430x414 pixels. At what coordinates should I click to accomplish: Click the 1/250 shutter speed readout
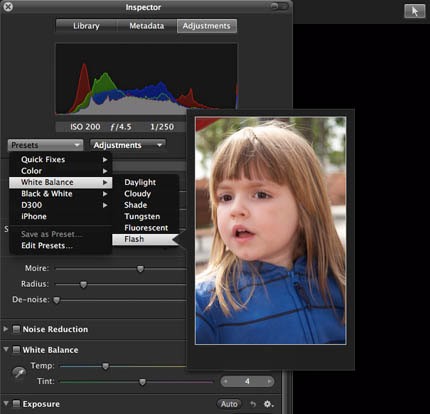click(x=162, y=127)
